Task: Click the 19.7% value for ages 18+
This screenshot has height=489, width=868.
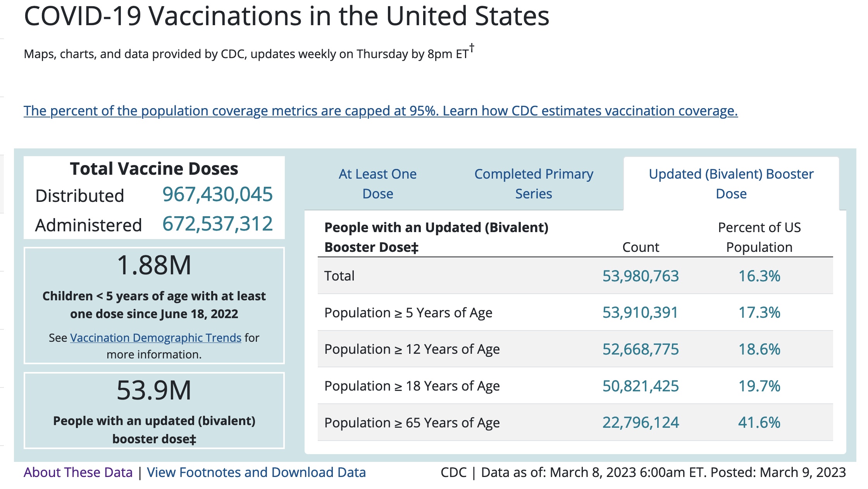Action: click(x=759, y=386)
